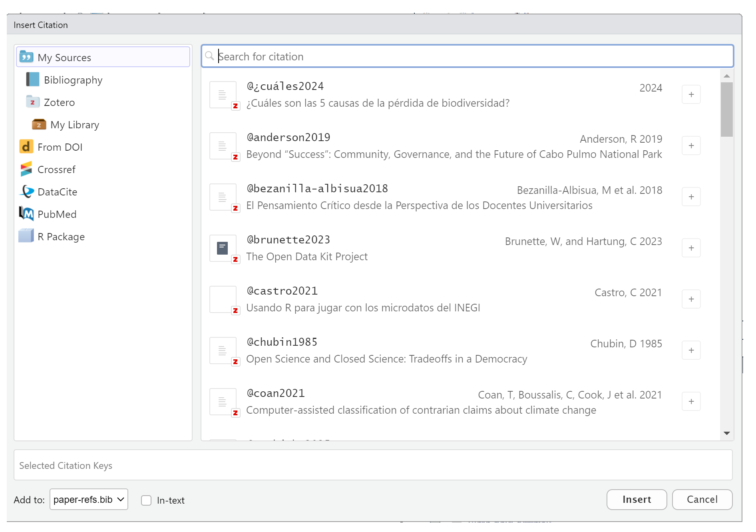Click the Zotero source icon
Viewport: 756px width, 532px height.
(32, 102)
